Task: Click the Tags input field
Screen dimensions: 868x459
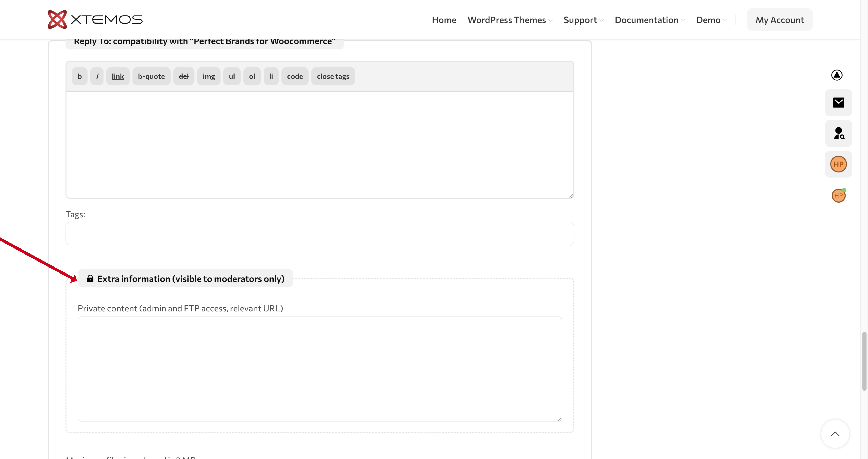Action: click(x=320, y=233)
